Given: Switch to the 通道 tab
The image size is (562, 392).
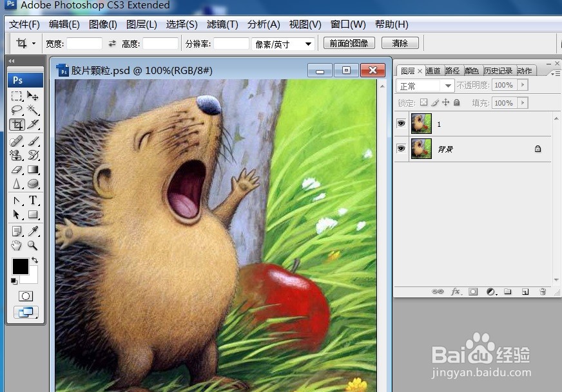Looking at the screenshot, I should tap(433, 71).
